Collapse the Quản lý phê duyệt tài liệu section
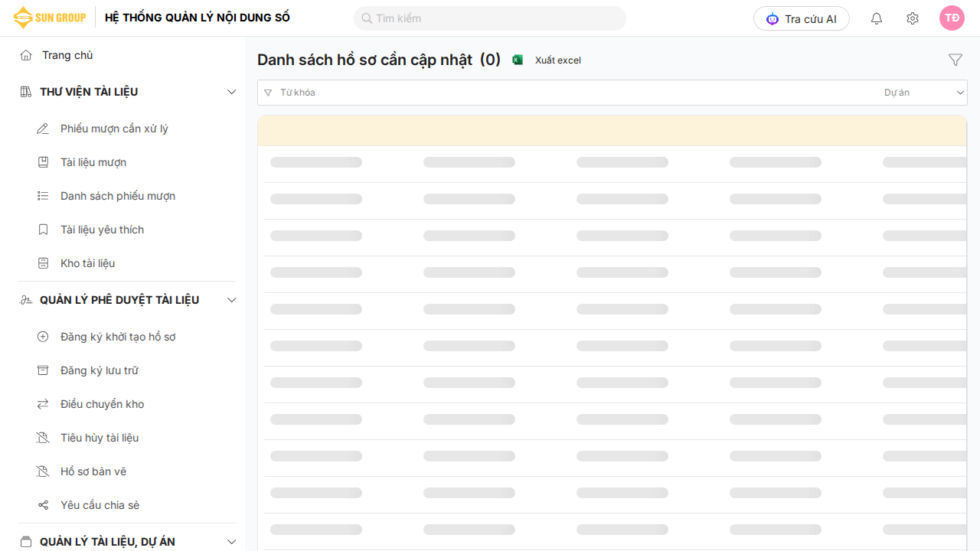 tap(232, 300)
